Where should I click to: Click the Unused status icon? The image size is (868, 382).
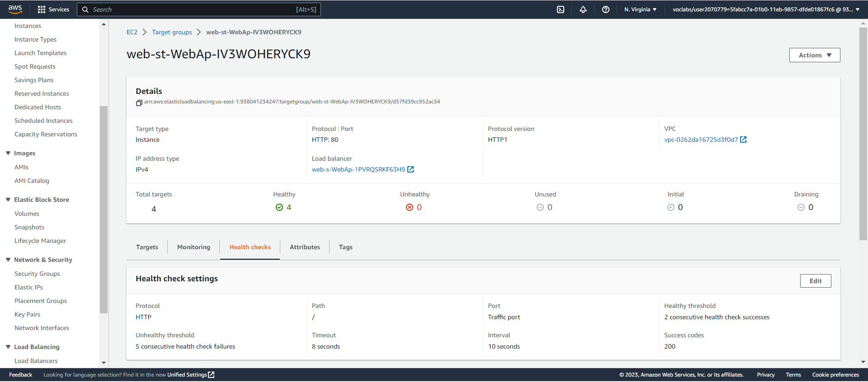pos(540,207)
